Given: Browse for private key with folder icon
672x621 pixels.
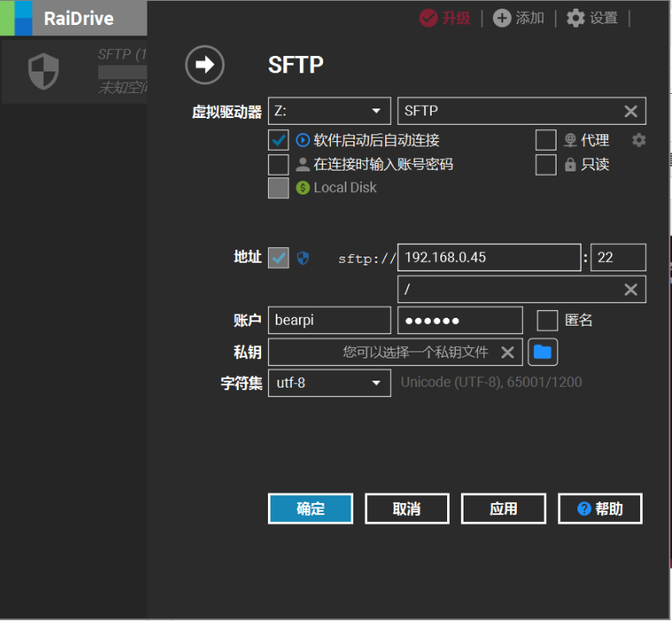Looking at the screenshot, I should [543, 352].
